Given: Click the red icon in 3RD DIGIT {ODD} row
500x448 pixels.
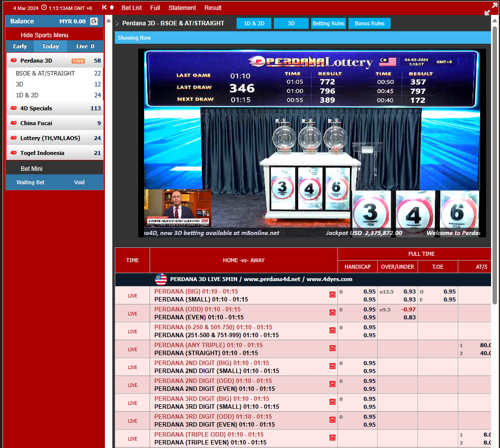Looking at the screenshot, I should point(333,420).
